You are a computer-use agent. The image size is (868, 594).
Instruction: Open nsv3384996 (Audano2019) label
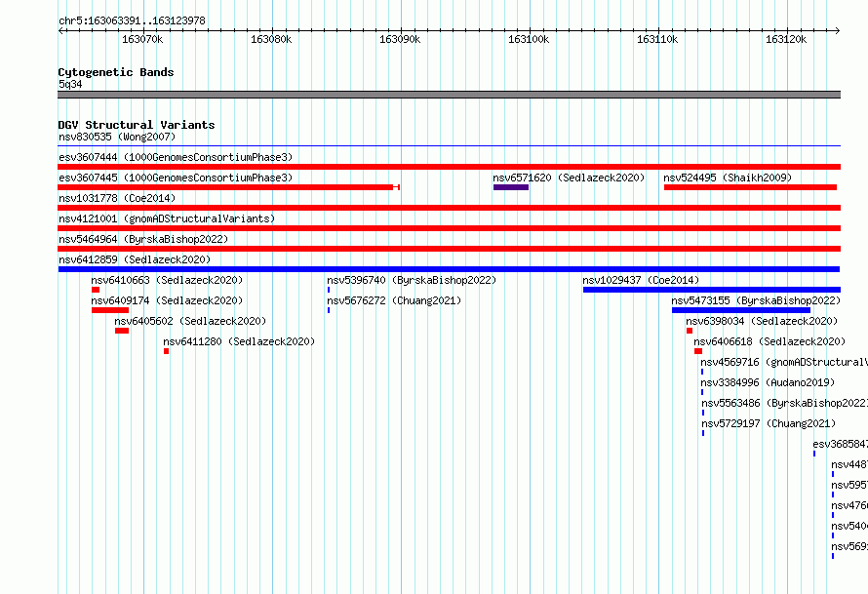tap(768, 382)
